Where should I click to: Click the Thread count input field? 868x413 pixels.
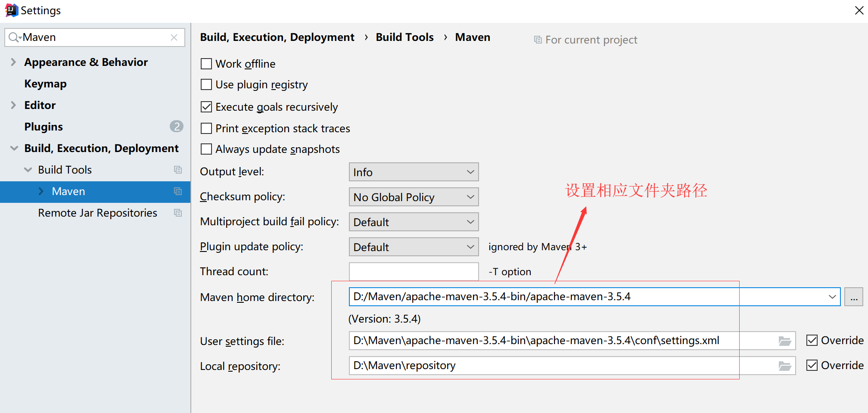point(414,272)
